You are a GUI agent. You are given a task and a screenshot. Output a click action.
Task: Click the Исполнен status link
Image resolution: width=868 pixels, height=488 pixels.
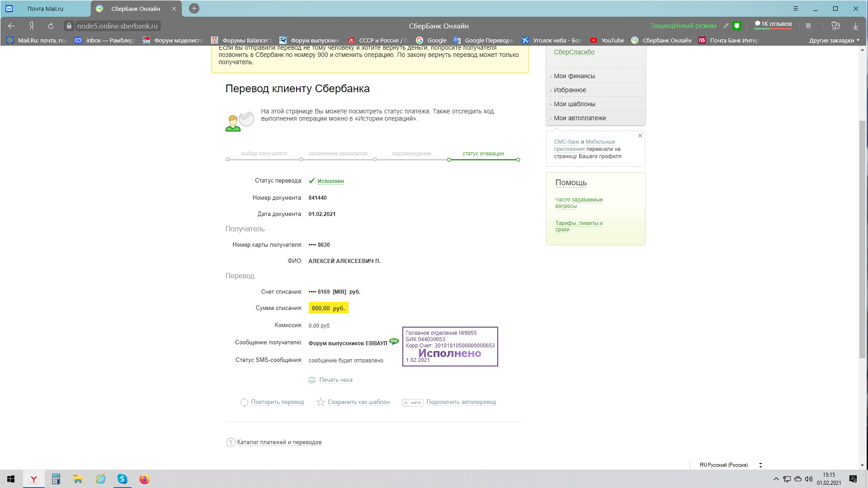[330, 181]
